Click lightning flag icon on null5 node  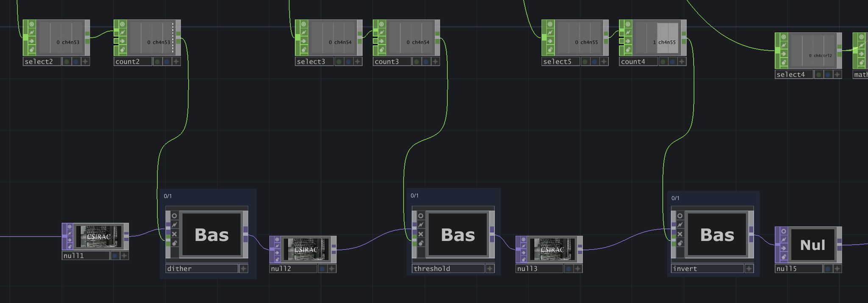coord(784,240)
